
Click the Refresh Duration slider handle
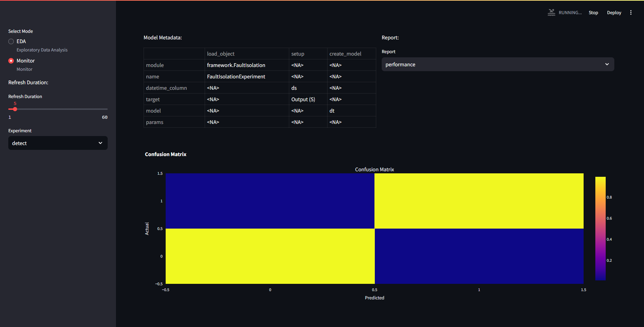(x=15, y=109)
